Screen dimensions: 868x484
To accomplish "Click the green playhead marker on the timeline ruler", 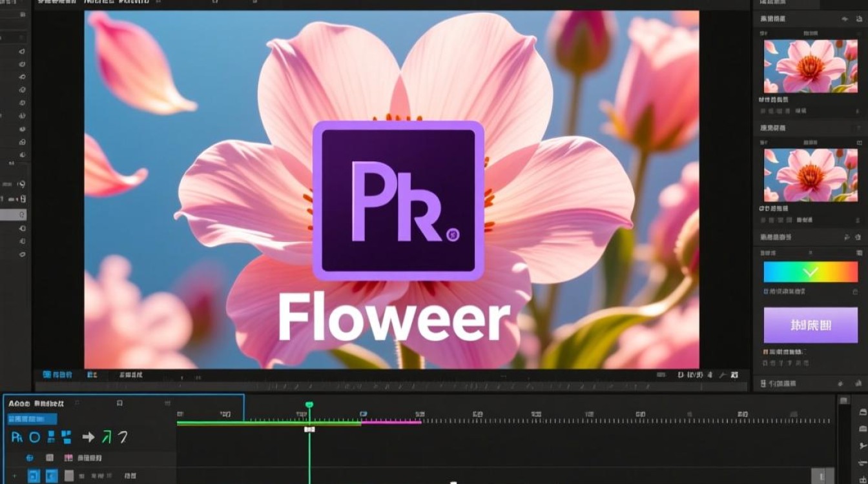I will click(x=309, y=405).
